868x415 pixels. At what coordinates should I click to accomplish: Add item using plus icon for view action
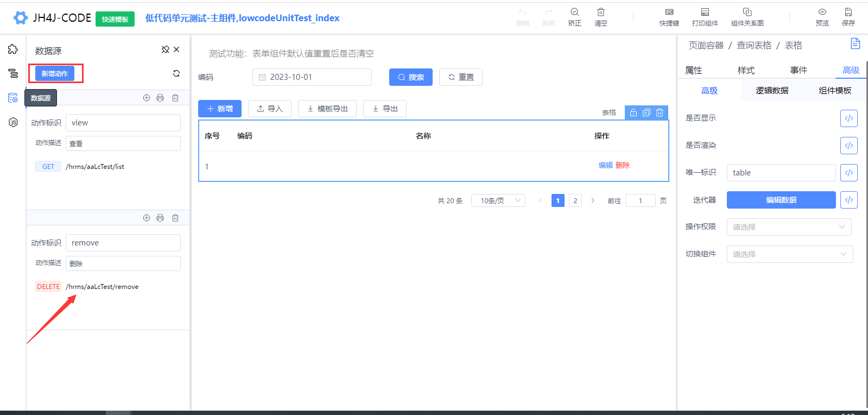[x=147, y=98]
